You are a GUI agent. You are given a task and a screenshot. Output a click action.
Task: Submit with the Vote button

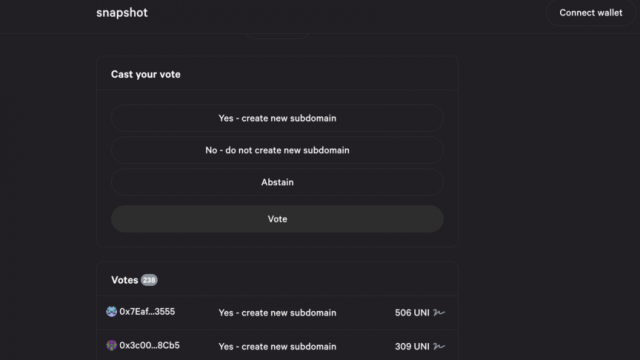pos(277,219)
